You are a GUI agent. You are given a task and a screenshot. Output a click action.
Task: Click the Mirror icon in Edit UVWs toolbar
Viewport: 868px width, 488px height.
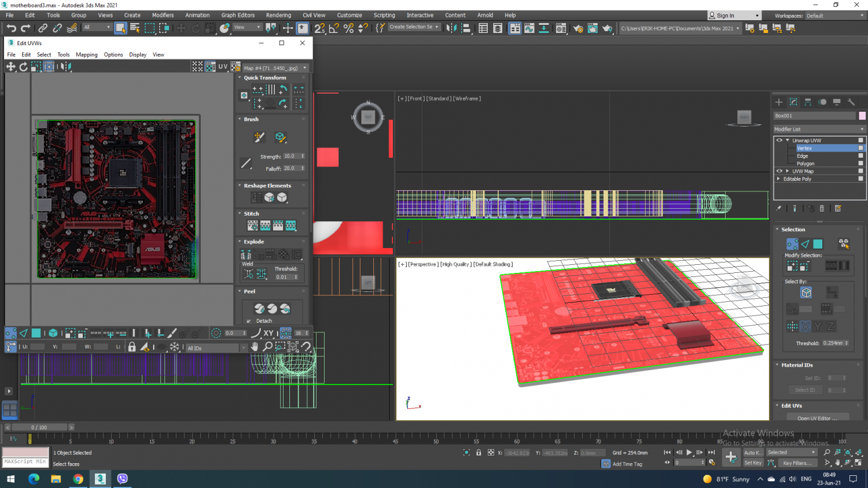click(66, 67)
